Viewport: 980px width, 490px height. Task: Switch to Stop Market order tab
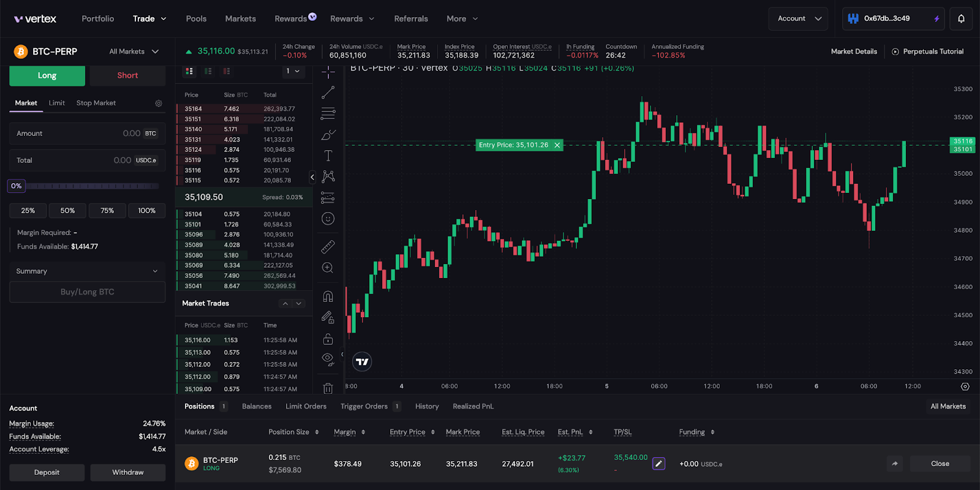pos(96,103)
